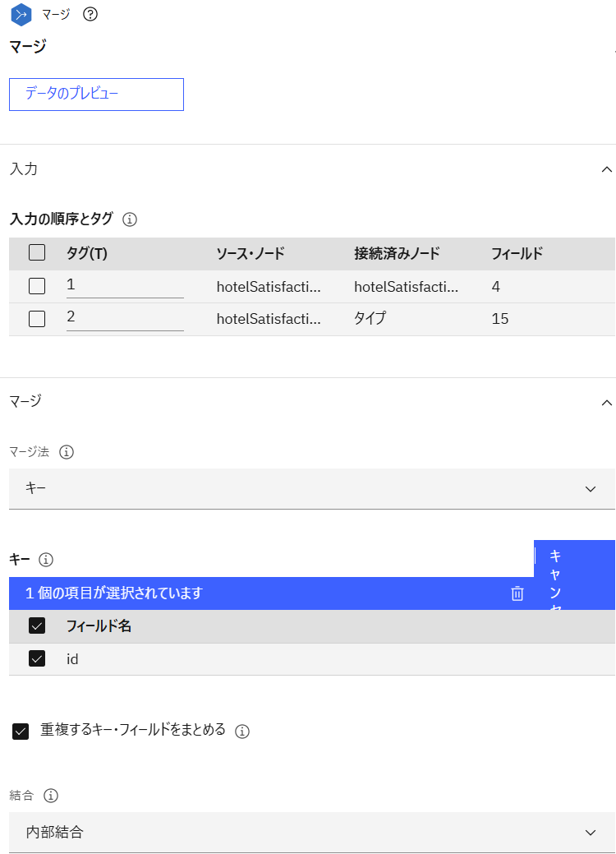The width and height of the screenshot is (616, 854).
Task: Select source node hotelSatisfacti... in row 2
Action: click(269, 319)
